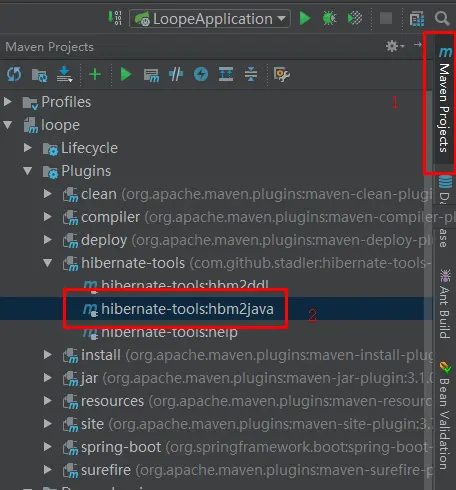456x490 pixels.
Task: Expand the deploy plugin
Action: point(48,240)
